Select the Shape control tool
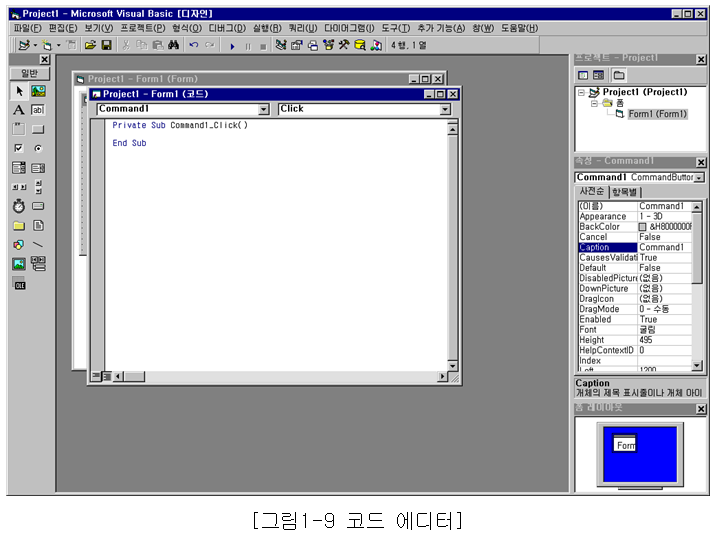The height and width of the screenshot is (544, 717). click(x=19, y=245)
